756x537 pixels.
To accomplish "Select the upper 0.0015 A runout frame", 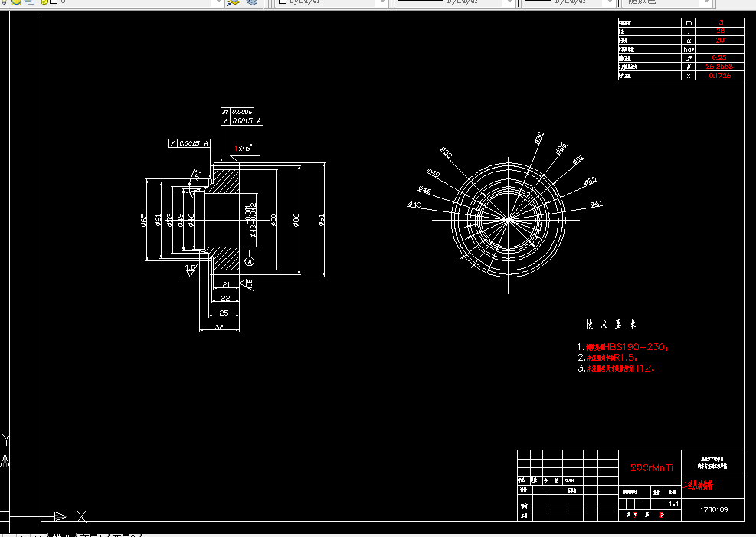I will [x=242, y=120].
